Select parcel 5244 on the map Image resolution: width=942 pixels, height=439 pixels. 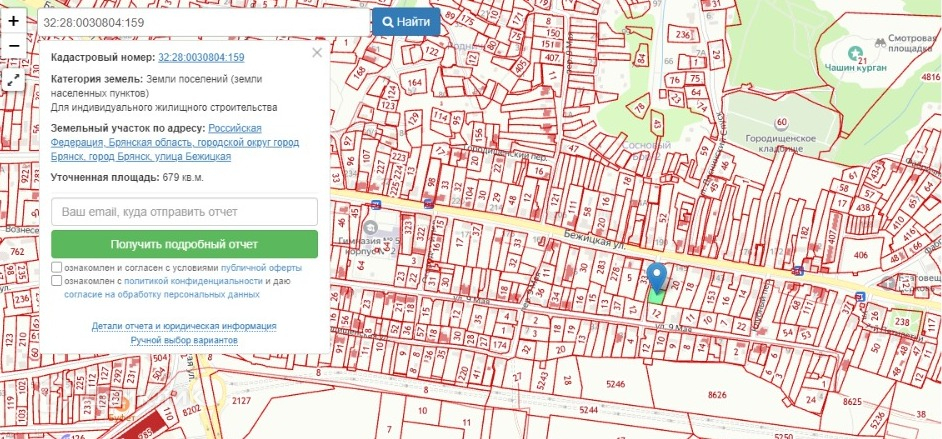[x=589, y=410]
